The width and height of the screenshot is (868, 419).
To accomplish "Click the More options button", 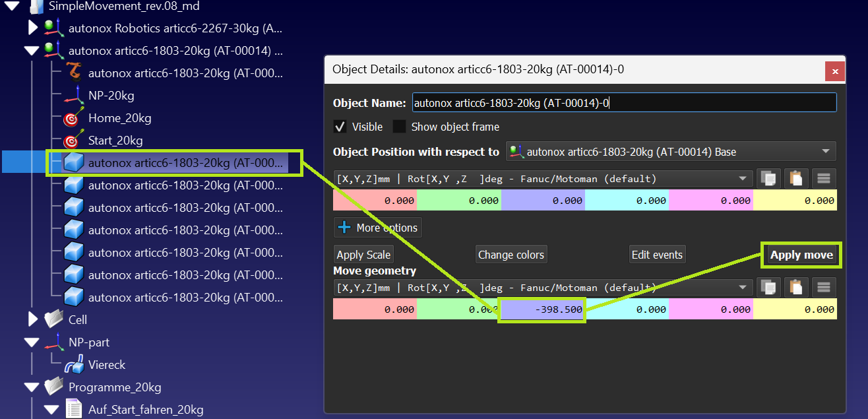I will (x=378, y=228).
